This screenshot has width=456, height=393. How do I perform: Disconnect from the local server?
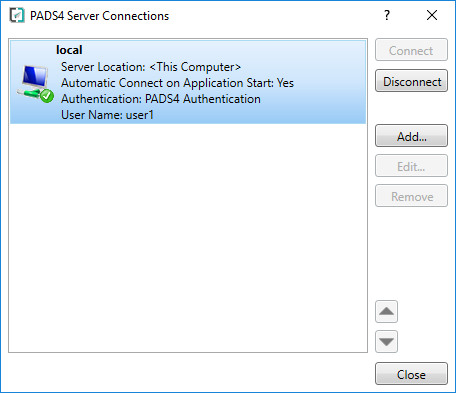coord(411,81)
